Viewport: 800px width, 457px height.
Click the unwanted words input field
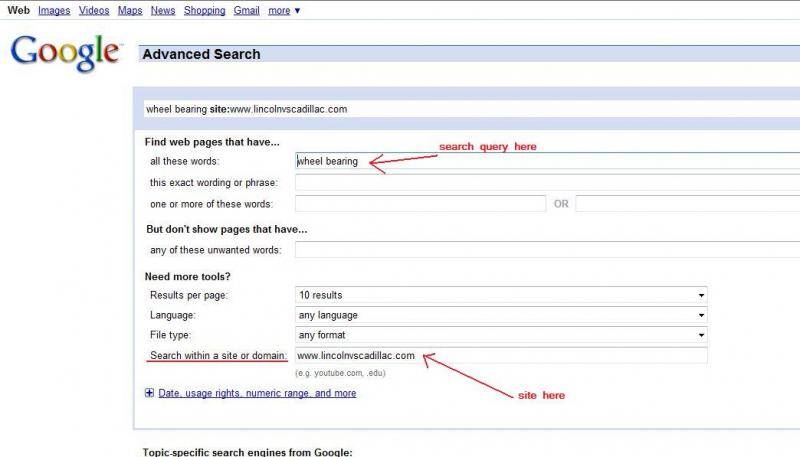[x=547, y=250]
